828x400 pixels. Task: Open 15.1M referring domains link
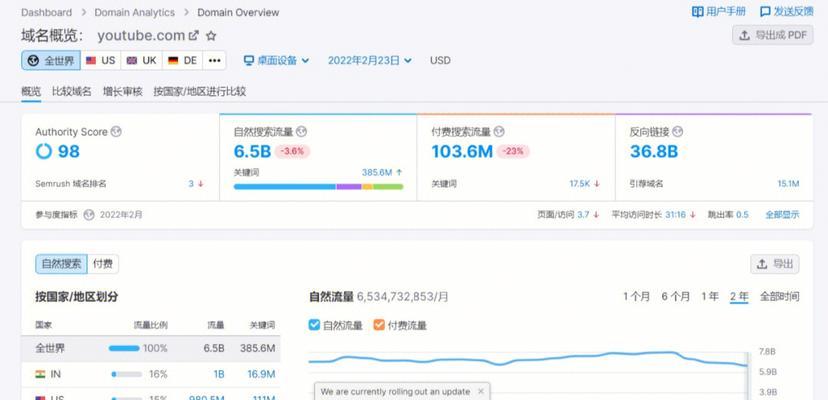pos(788,184)
